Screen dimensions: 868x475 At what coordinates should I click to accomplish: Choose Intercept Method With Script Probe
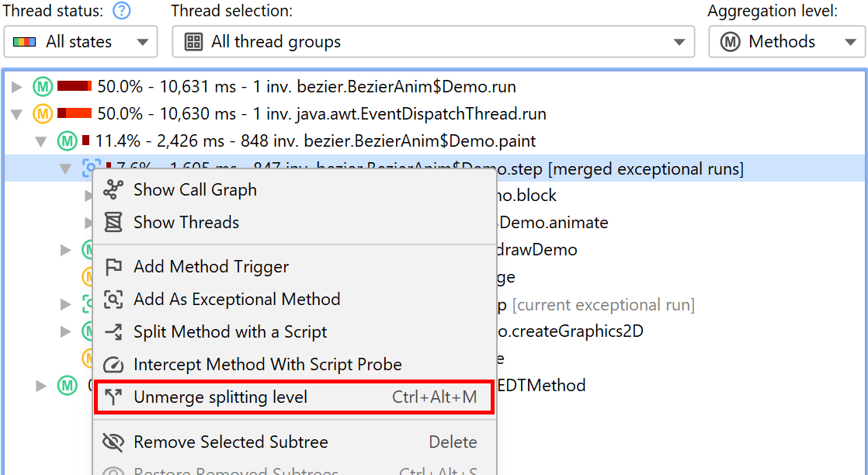267,365
